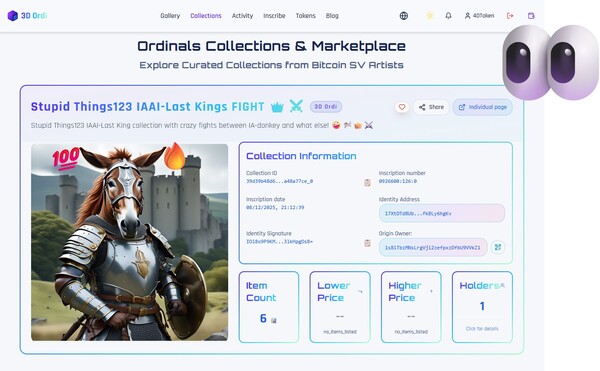Screen dimensions: 600x371
Task: Open the Inscribe page
Action: click(x=274, y=16)
